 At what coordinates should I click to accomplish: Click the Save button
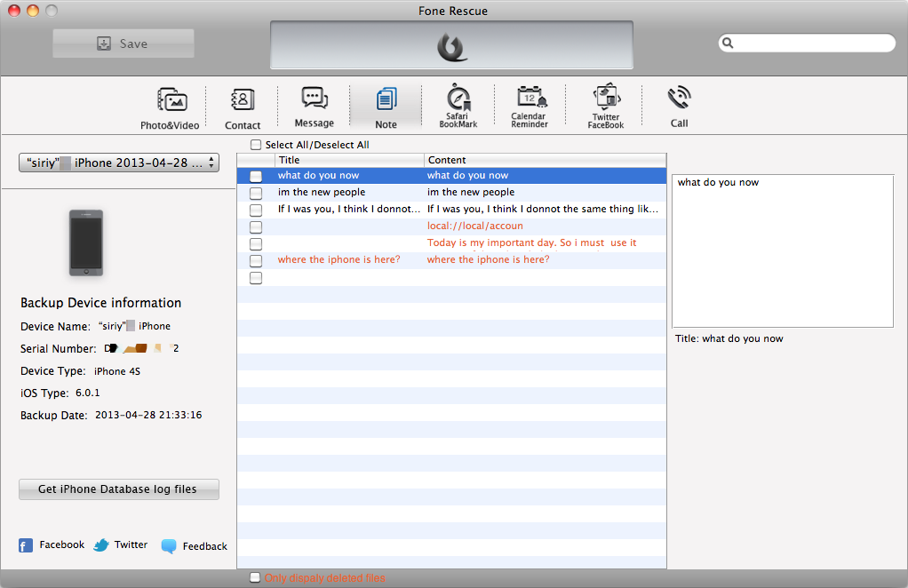point(123,44)
